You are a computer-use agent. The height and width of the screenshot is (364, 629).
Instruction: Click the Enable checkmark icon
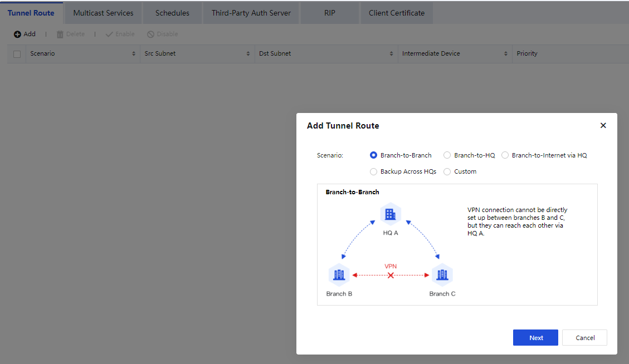(109, 35)
